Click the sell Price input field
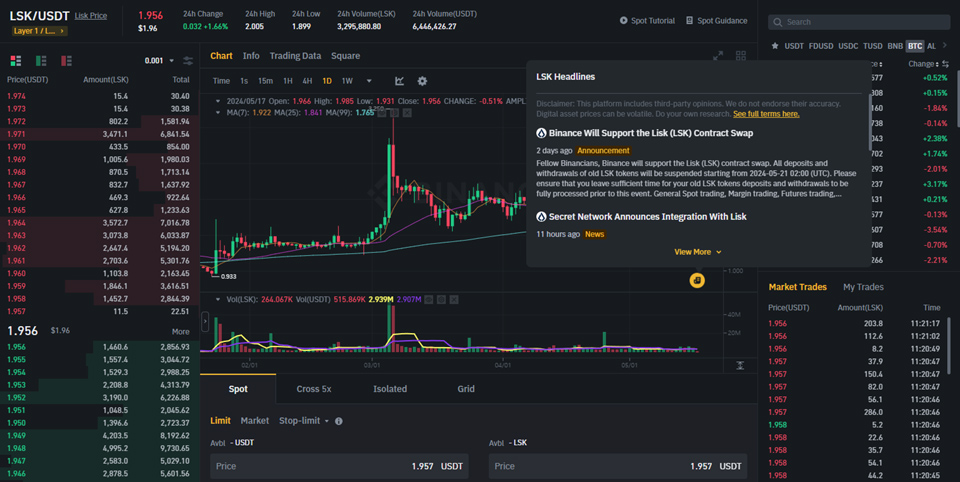960x482 pixels. pos(618,466)
